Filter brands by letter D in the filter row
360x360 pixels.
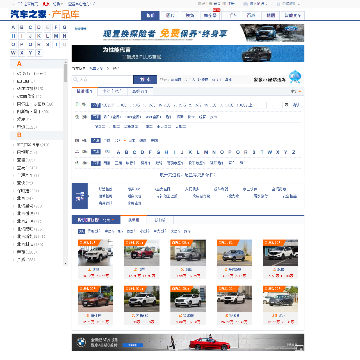(x=142, y=152)
